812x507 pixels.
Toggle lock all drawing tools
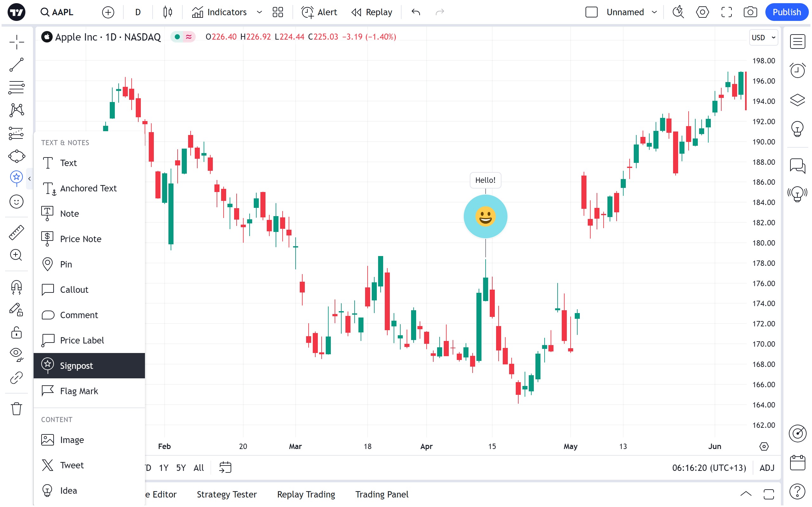[16, 333]
